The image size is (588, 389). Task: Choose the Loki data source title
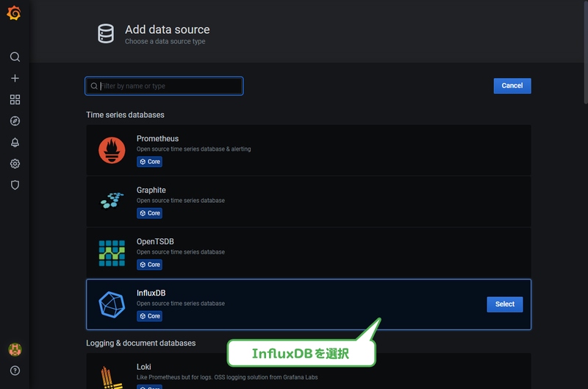(x=143, y=366)
